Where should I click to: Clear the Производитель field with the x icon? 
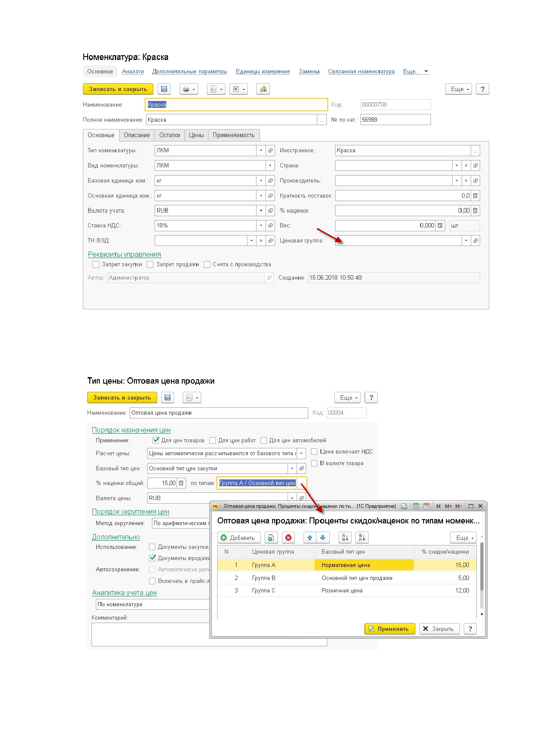coord(466,181)
